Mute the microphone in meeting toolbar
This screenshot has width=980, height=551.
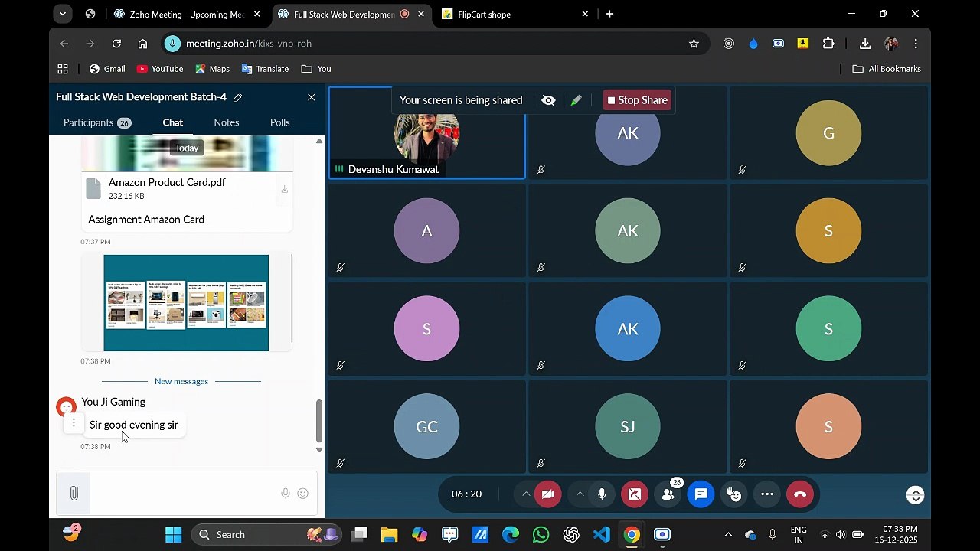(602, 494)
